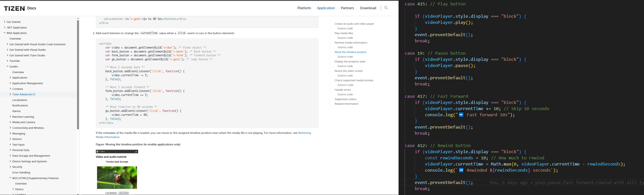Screen dimensions: 644x195
Task: Jump to Handle errors section
Action: coord(343,90)
